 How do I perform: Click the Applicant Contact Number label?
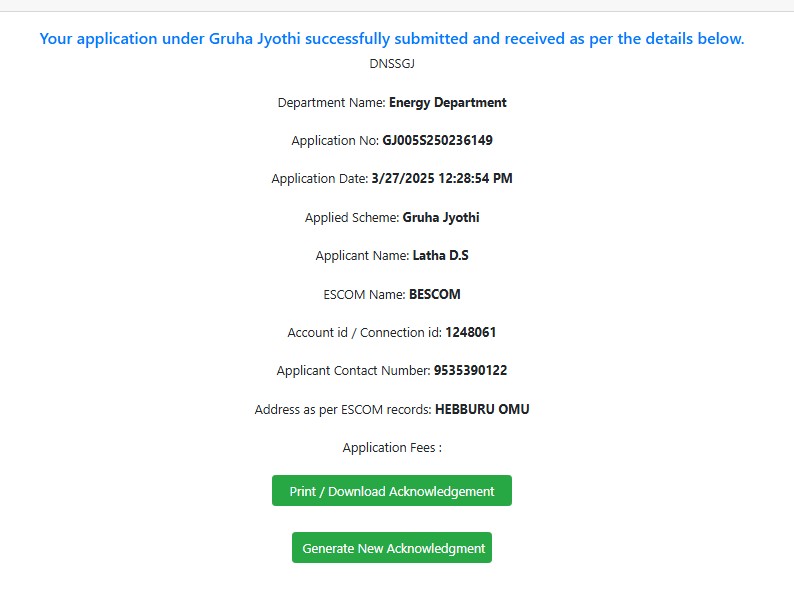pyautogui.click(x=353, y=370)
